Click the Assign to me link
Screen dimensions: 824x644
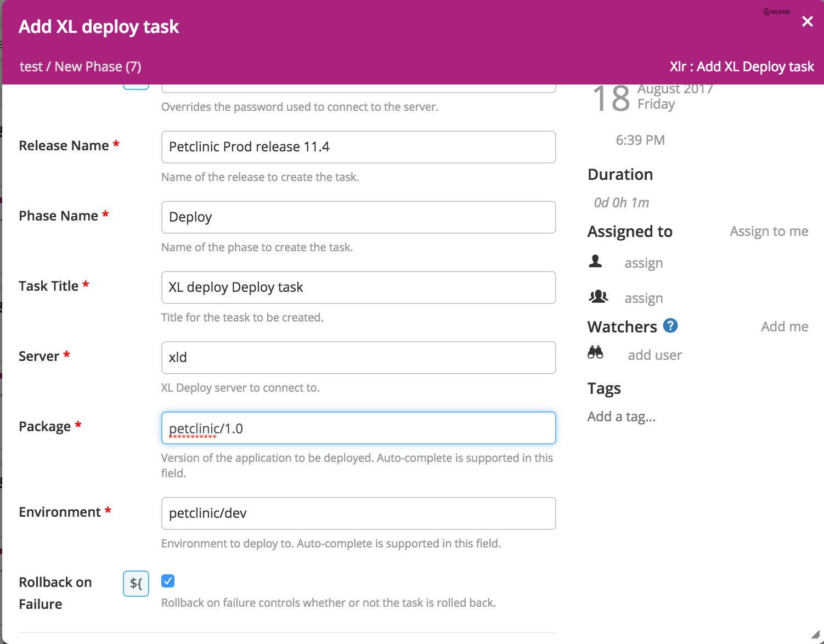[x=769, y=231]
